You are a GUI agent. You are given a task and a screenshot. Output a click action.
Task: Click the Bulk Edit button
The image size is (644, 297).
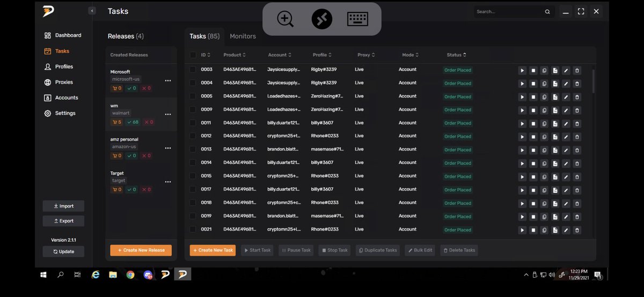420,250
